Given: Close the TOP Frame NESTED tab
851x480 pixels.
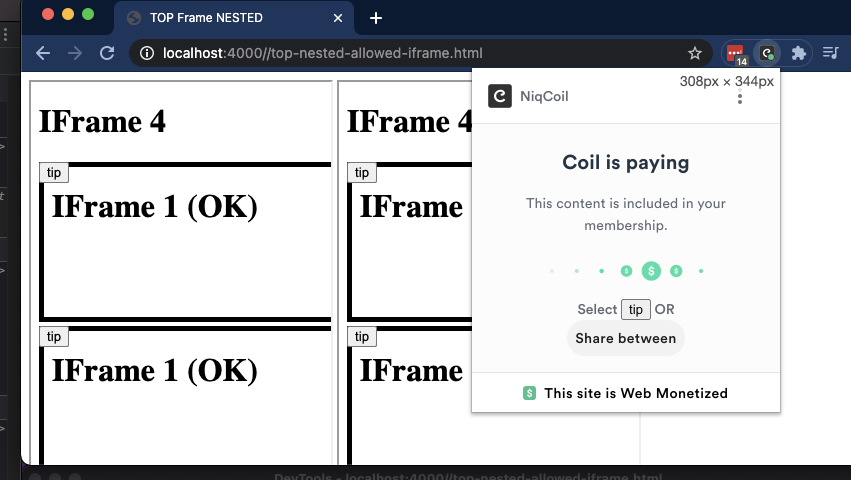Looking at the screenshot, I should click(338, 18).
